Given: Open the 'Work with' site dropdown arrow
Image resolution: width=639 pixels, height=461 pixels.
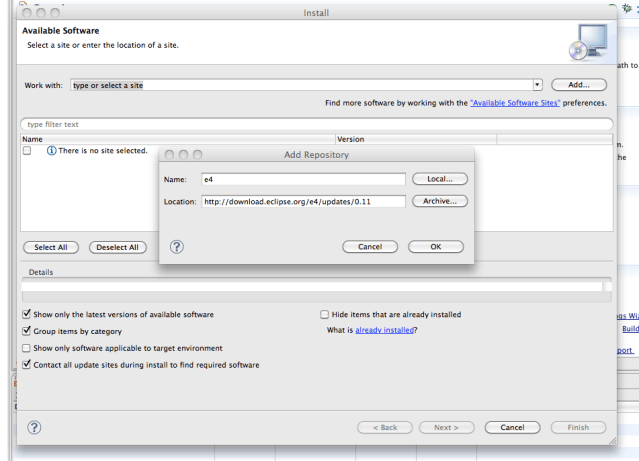Looking at the screenshot, I should (537, 85).
